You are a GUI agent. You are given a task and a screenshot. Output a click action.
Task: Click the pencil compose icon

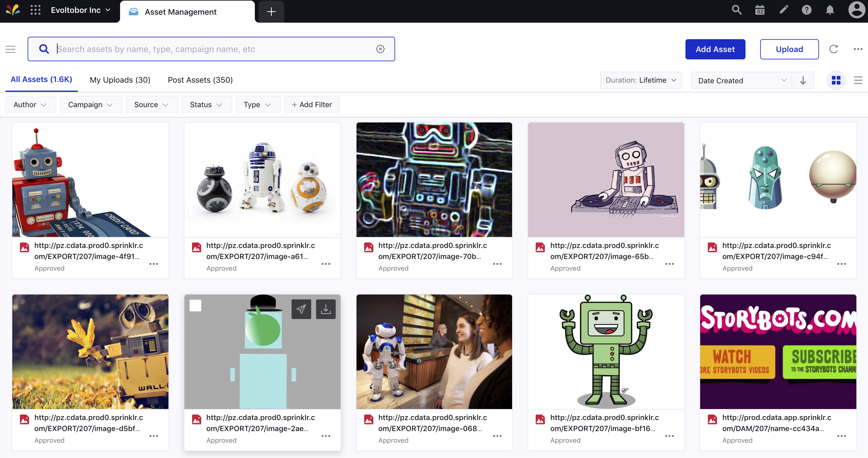click(784, 10)
